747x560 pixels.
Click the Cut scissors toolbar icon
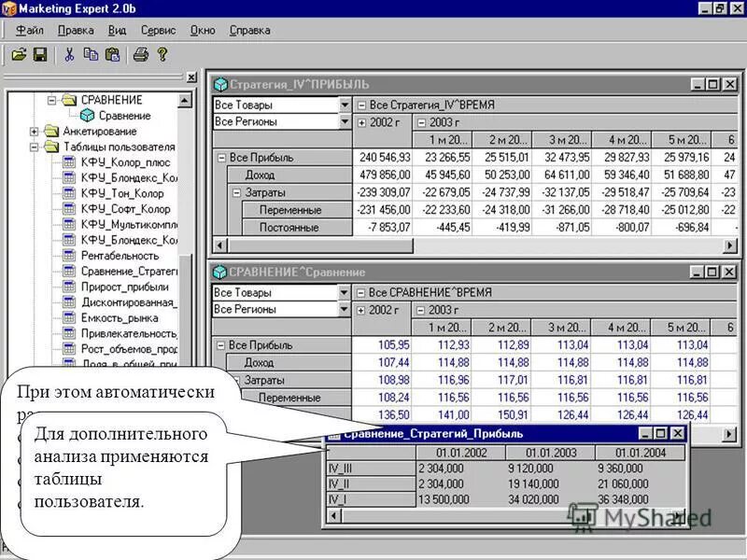(69, 55)
